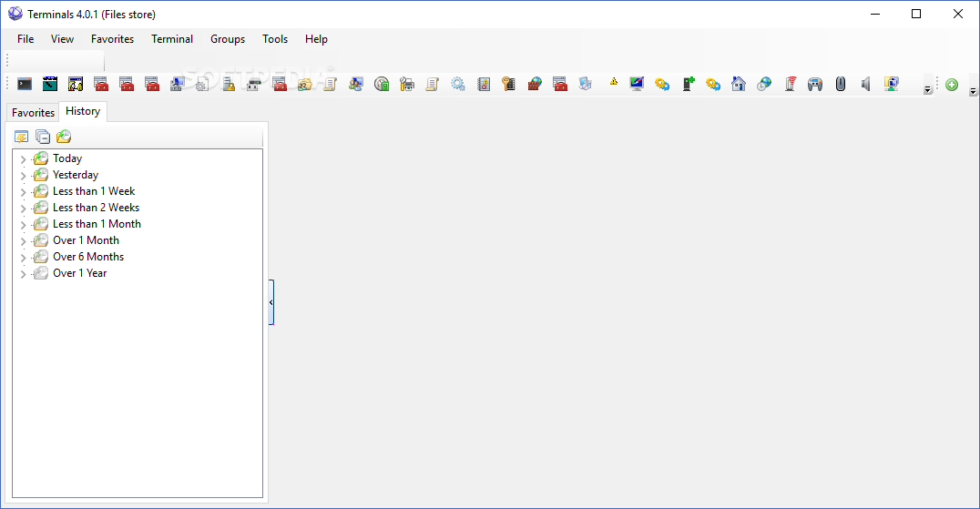Click the gold key with card icon
Screen dimensions: 980x509
click(509, 84)
